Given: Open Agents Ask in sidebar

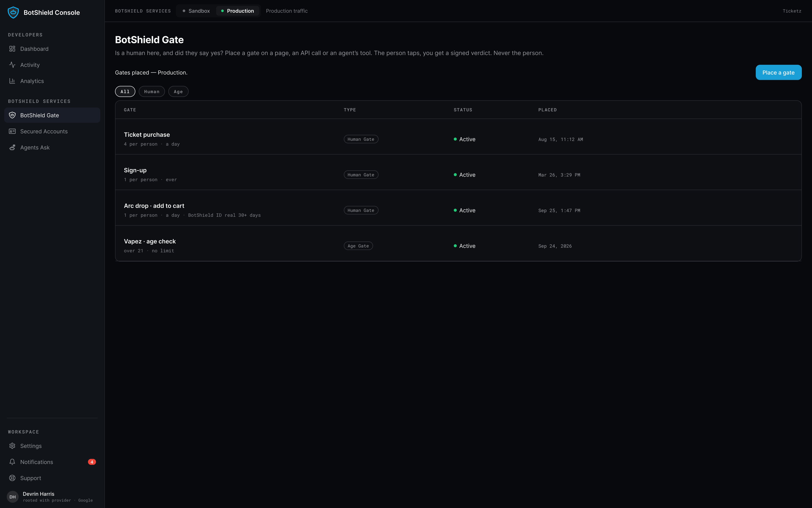Looking at the screenshot, I should click(x=52, y=148).
